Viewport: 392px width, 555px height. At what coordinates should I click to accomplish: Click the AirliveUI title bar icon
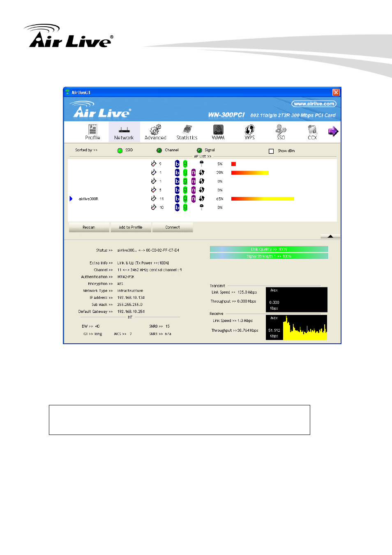(68, 92)
